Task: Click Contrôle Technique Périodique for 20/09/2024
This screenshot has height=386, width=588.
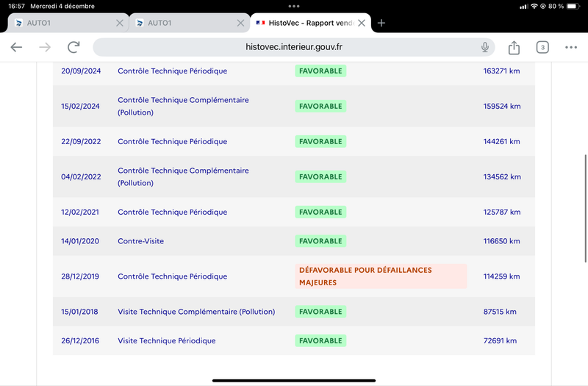Action: click(173, 71)
